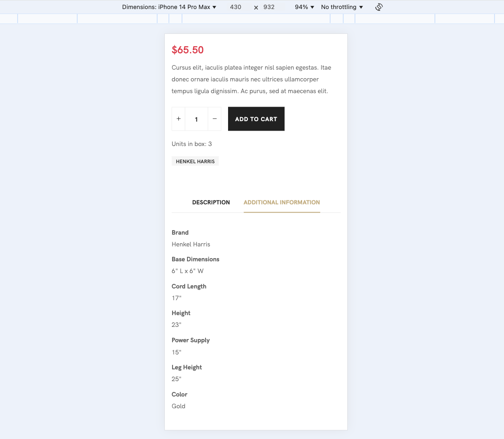This screenshot has width=504, height=439.
Task: Click the Units in box text
Action: pos(191,144)
